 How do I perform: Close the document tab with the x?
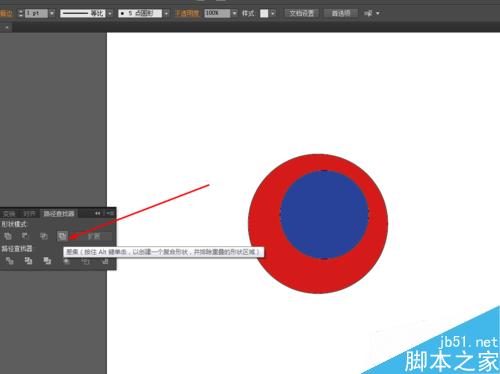point(7,27)
